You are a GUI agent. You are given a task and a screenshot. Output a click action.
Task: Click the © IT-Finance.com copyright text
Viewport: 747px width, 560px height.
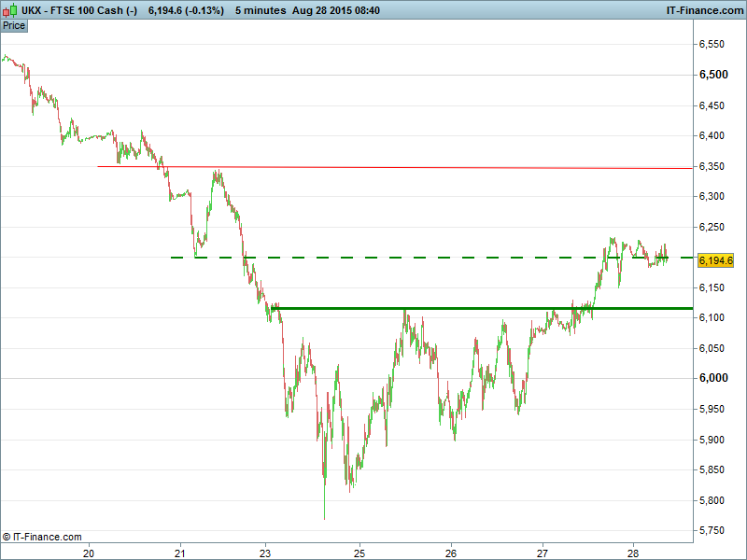click(43, 537)
